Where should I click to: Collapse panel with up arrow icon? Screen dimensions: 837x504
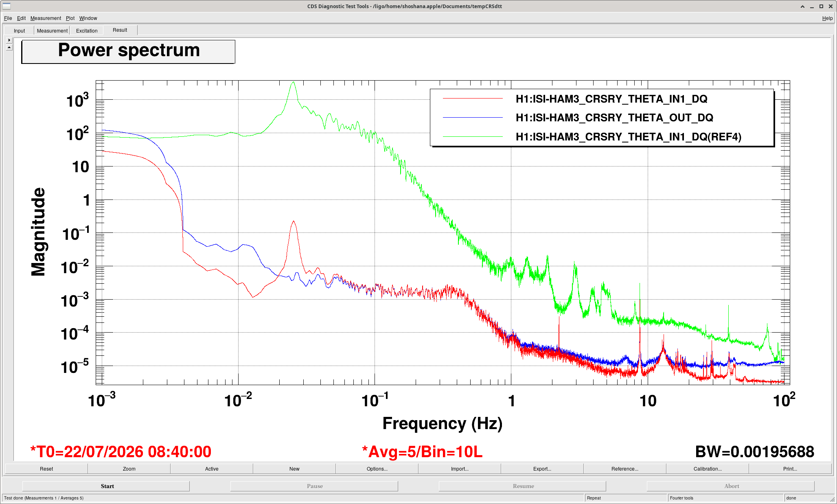point(9,47)
